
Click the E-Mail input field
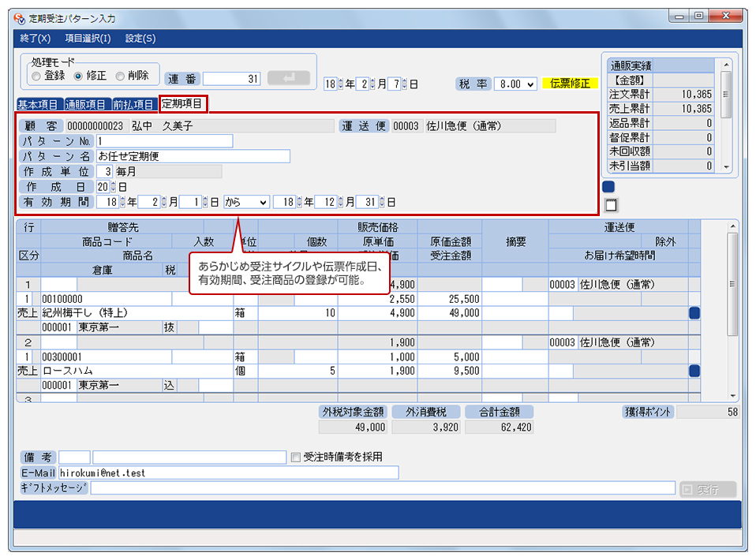click(228, 473)
